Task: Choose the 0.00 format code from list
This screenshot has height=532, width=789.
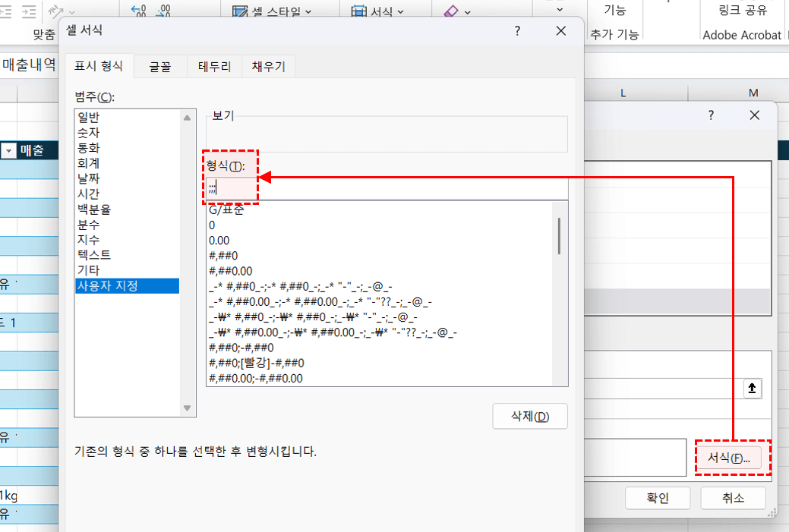Action: click(x=219, y=241)
